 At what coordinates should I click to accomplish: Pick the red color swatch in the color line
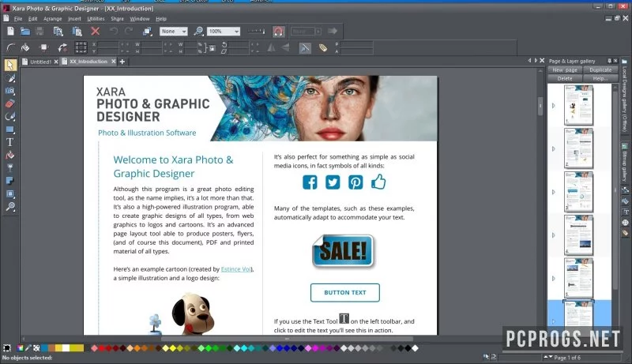102,348
